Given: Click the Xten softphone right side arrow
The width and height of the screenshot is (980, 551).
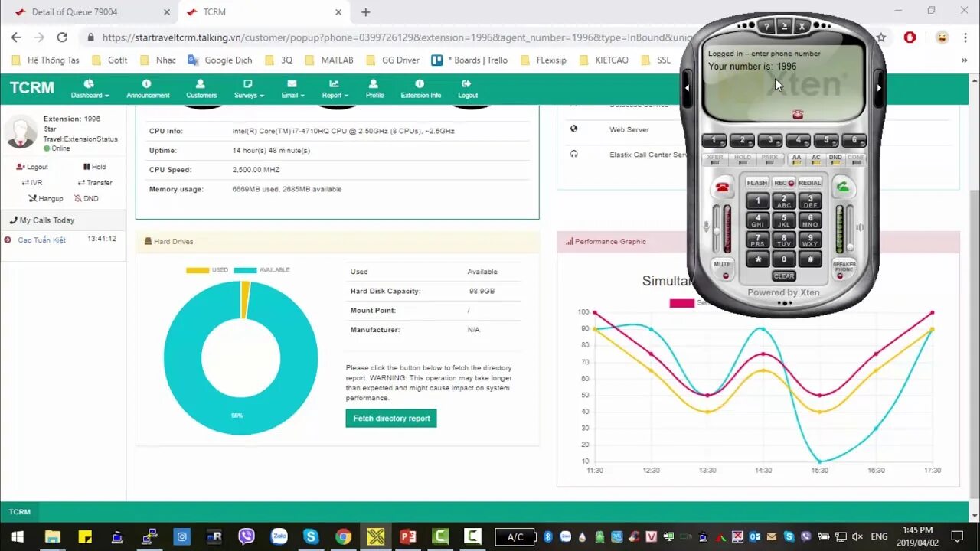Looking at the screenshot, I should pos(879,87).
